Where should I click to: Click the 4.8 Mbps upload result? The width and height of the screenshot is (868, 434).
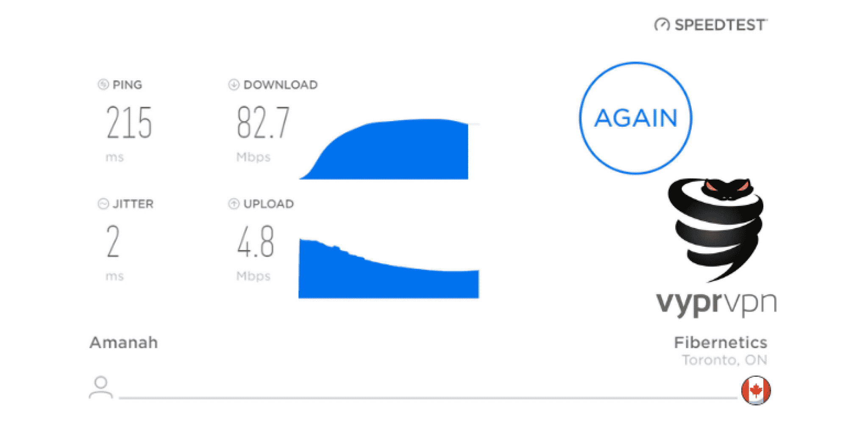[256, 242]
